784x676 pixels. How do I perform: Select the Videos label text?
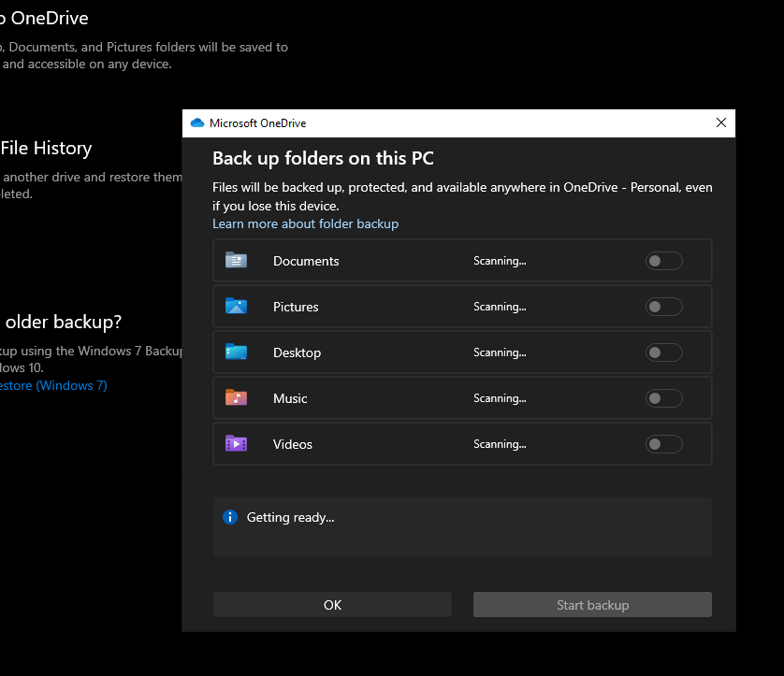click(x=293, y=444)
